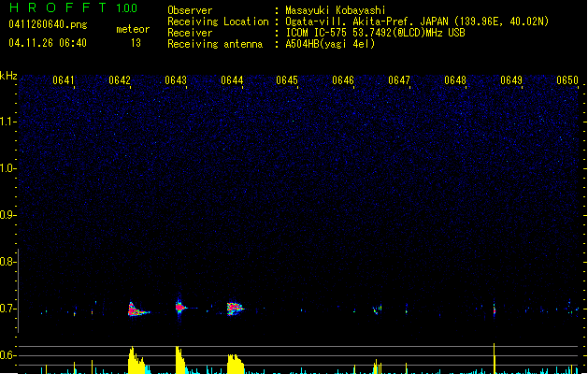Image resolution: width=588 pixels, height=374 pixels.
Task: Click the 0647 time marker
Action: [x=399, y=81]
